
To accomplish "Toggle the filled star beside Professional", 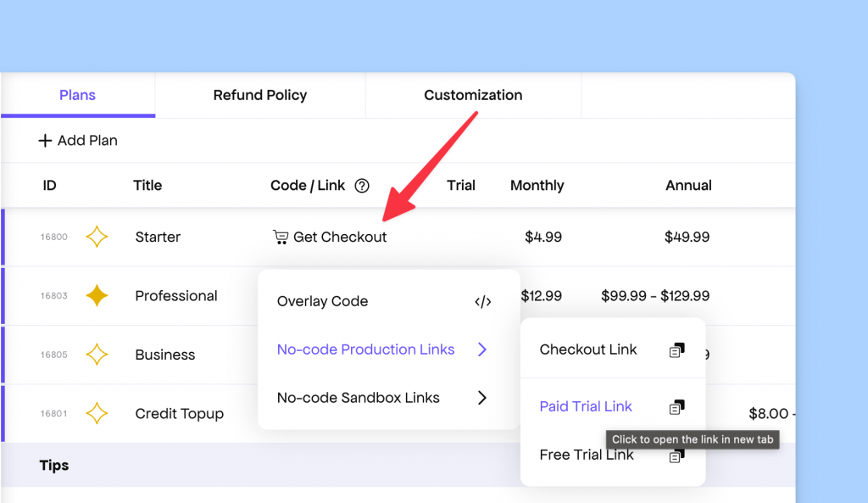I will pyautogui.click(x=97, y=296).
